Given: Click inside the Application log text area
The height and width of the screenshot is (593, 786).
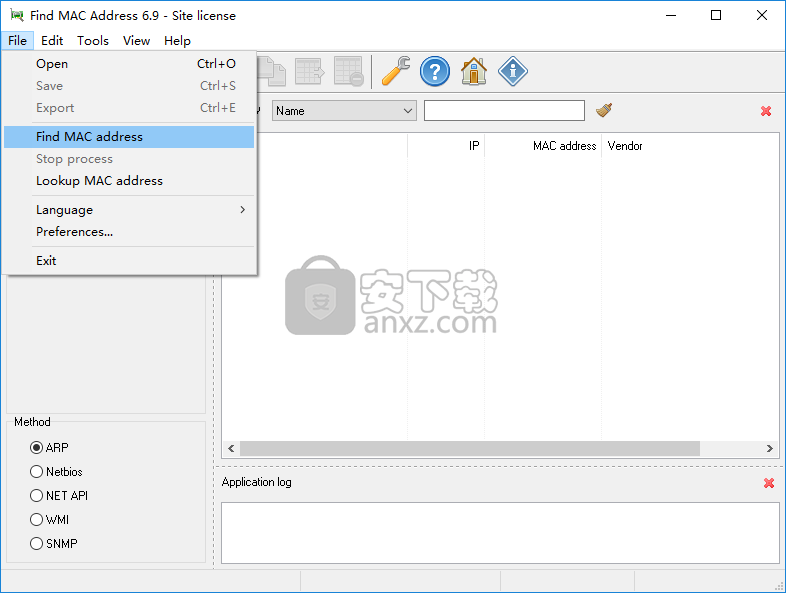Looking at the screenshot, I should (x=500, y=533).
